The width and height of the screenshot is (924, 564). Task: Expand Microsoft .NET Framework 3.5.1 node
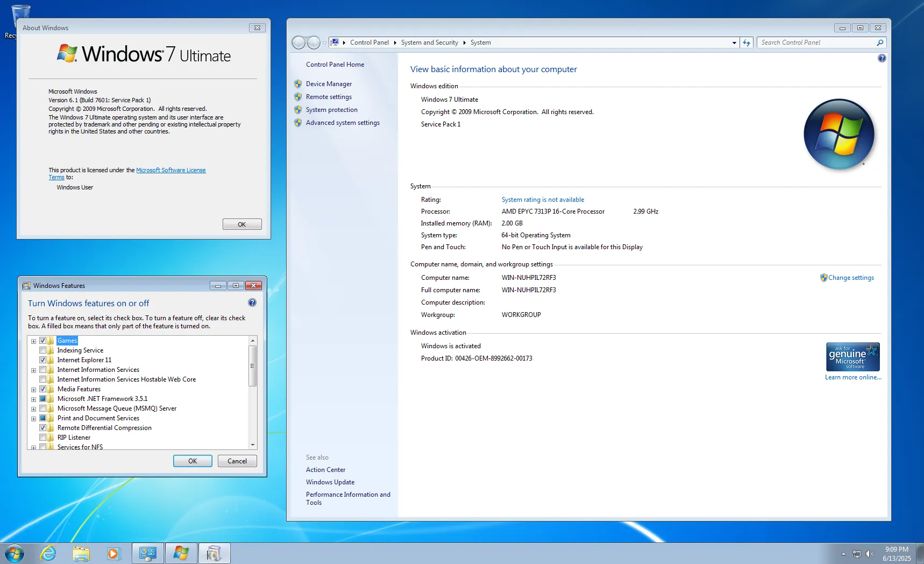33,399
